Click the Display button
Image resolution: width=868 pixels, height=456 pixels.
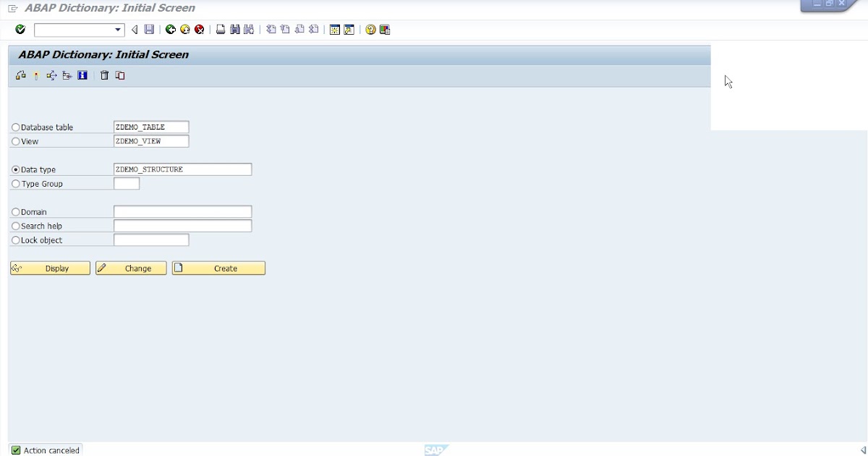pos(49,268)
